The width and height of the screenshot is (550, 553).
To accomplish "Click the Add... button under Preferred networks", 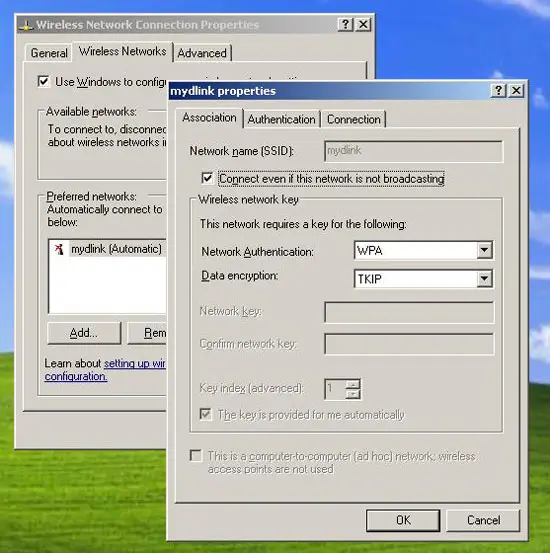I will coord(84,333).
